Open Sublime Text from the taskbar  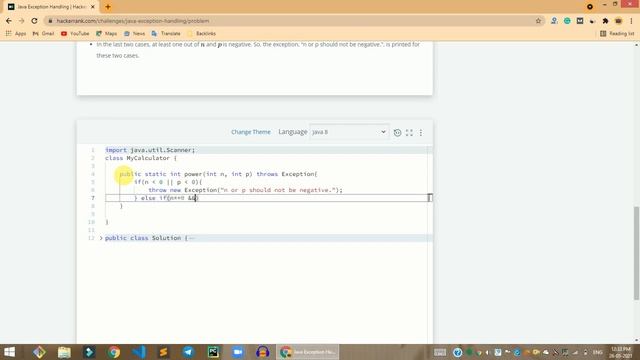(x=164, y=352)
